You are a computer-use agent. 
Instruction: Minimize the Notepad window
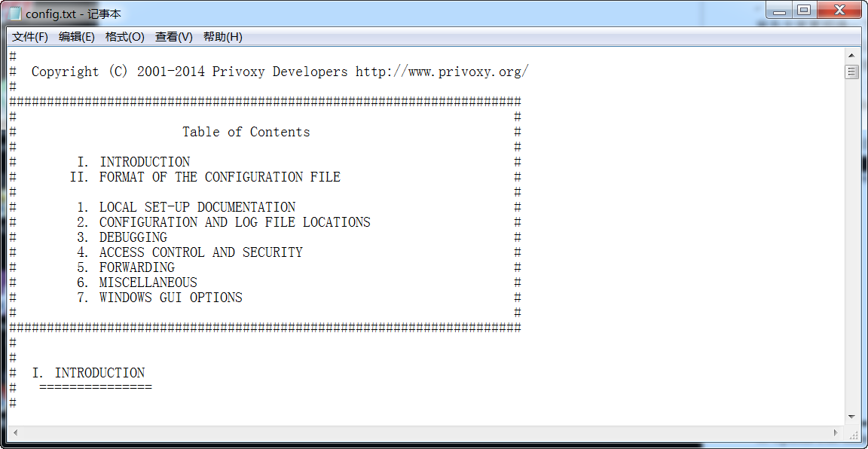tap(780, 11)
